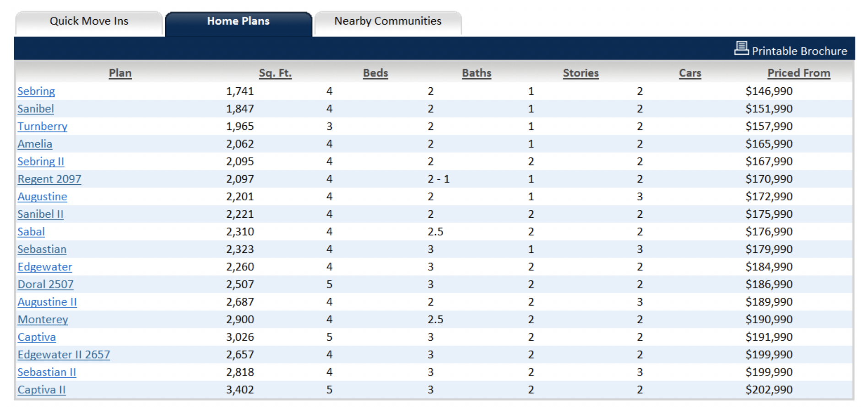Click the 2.5 baths value for Sabal
This screenshot has width=868, height=407.
(x=435, y=232)
